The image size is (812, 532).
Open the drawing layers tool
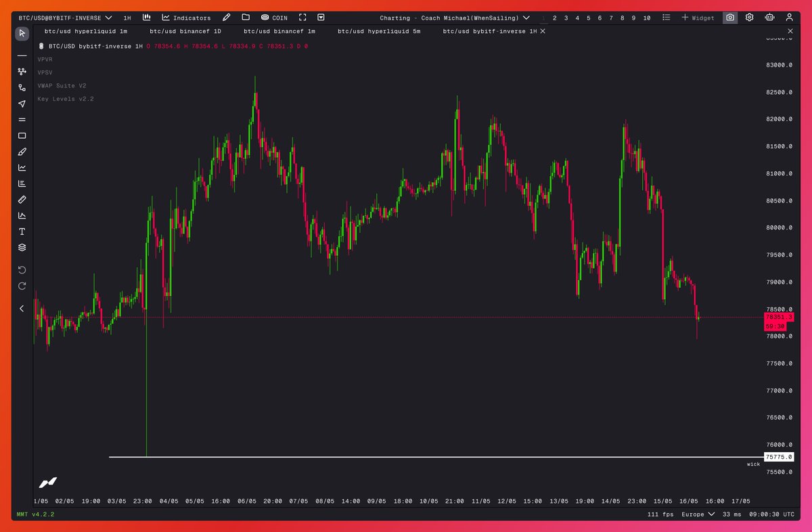[x=22, y=247]
